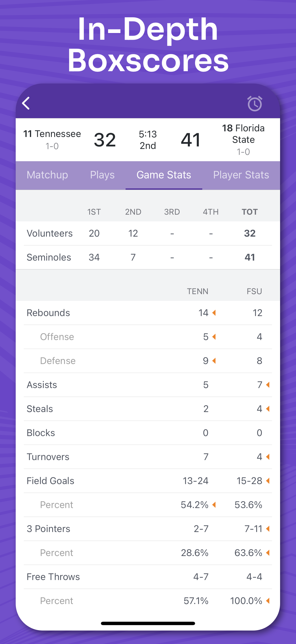Open the Matchup tab

(47, 175)
